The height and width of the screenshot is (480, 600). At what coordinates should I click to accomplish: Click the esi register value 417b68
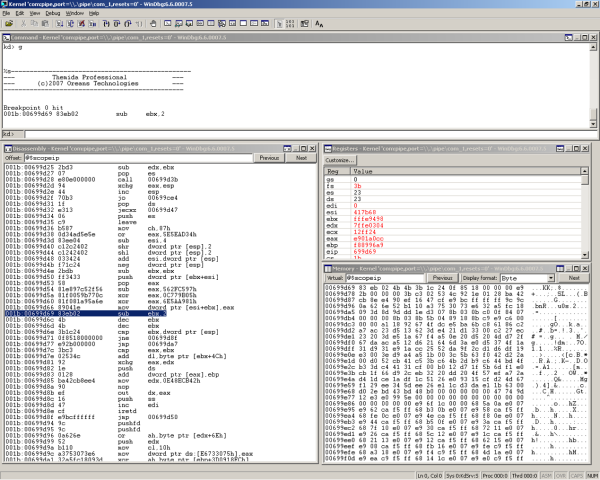click(365, 212)
